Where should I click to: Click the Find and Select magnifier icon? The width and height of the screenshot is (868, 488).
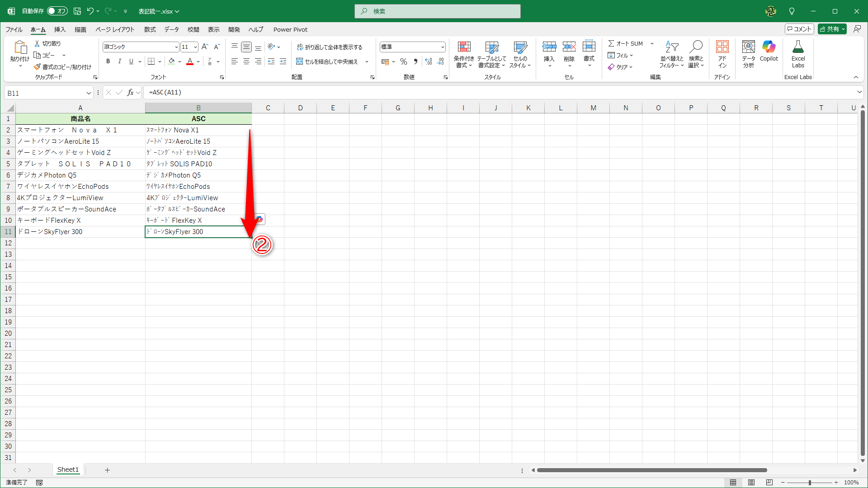pyautogui.click(x=696, y=47)
